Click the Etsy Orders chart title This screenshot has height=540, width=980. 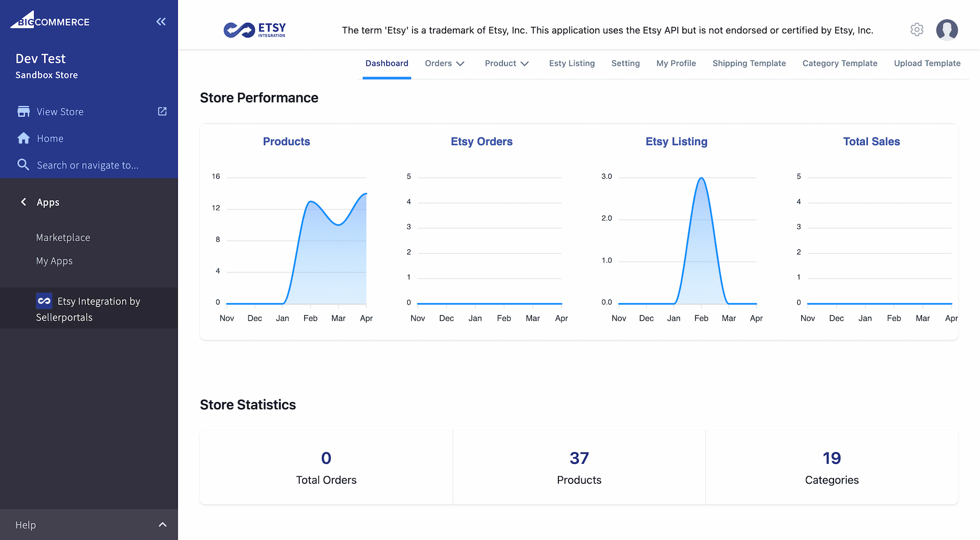tap(481, 142)
